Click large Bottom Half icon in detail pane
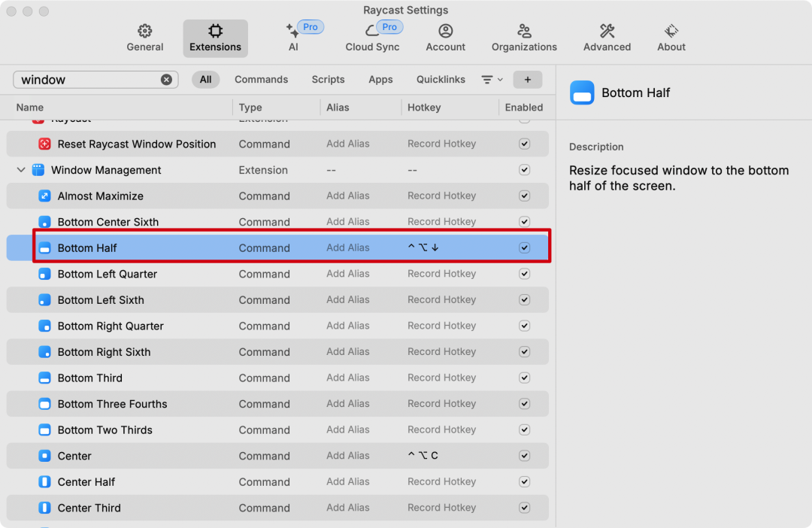 (x=581, y=93)
